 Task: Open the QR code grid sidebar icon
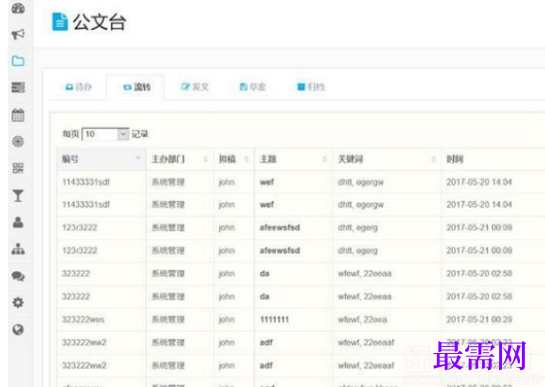click(18, 168)
